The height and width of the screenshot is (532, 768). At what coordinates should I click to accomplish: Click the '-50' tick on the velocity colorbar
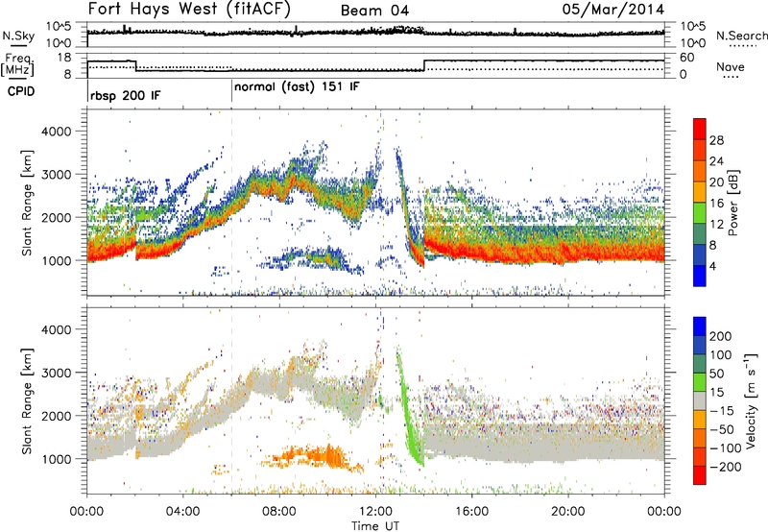coord(722,429)
